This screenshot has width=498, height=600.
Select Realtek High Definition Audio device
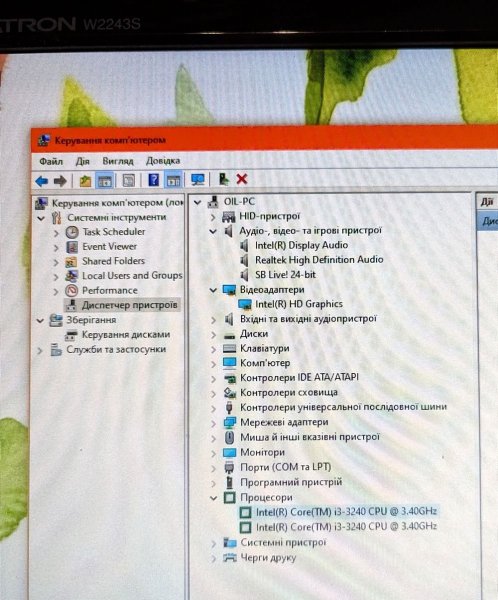[319, 260]
